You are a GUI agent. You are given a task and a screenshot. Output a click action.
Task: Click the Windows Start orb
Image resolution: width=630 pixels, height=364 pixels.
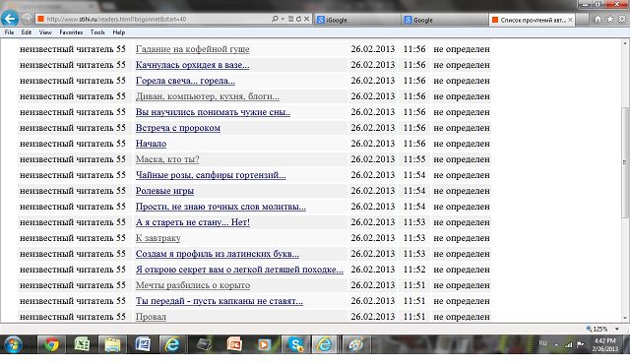point(13,344)
